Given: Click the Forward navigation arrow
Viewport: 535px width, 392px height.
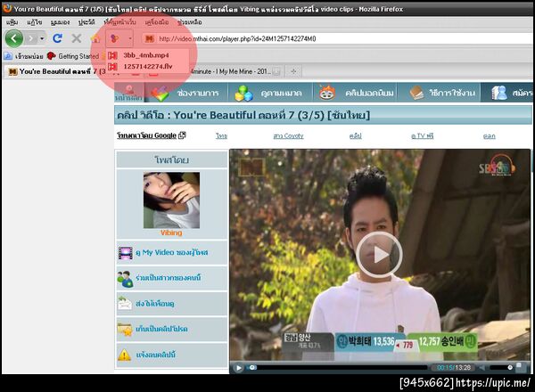Looking at the screenshot, I should (31, 38).
